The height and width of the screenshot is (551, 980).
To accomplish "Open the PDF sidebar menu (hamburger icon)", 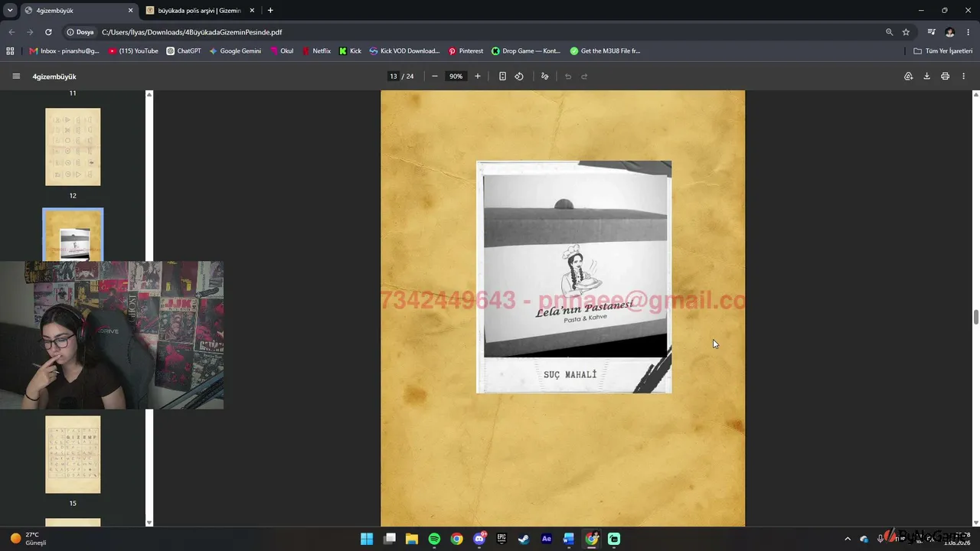I will 16,77.
